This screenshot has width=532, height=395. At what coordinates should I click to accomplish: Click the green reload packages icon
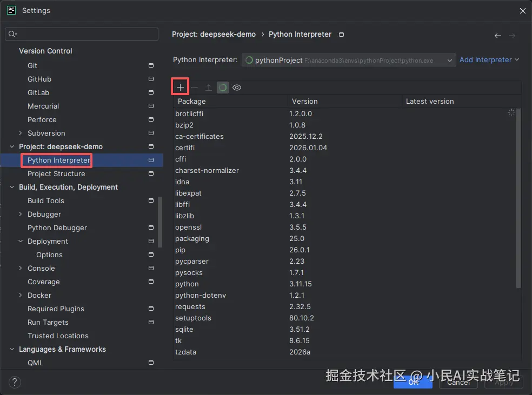(x=223, y=88)
